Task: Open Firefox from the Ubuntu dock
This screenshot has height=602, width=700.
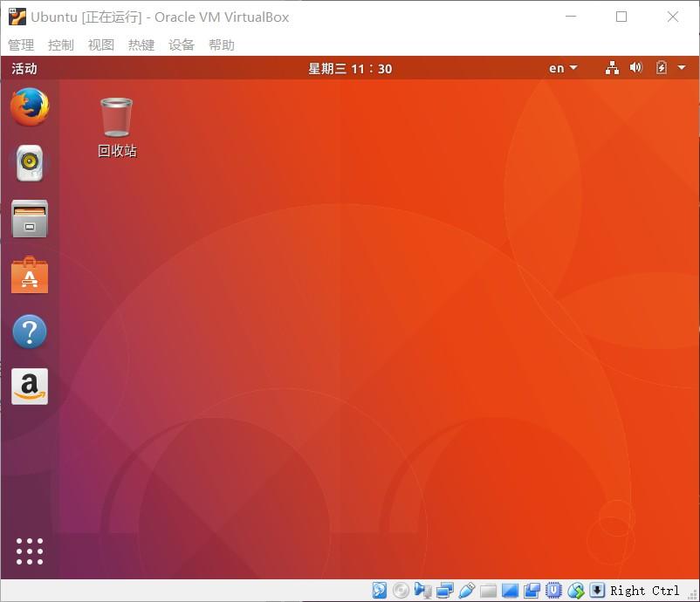Action: tap(30, 106)
